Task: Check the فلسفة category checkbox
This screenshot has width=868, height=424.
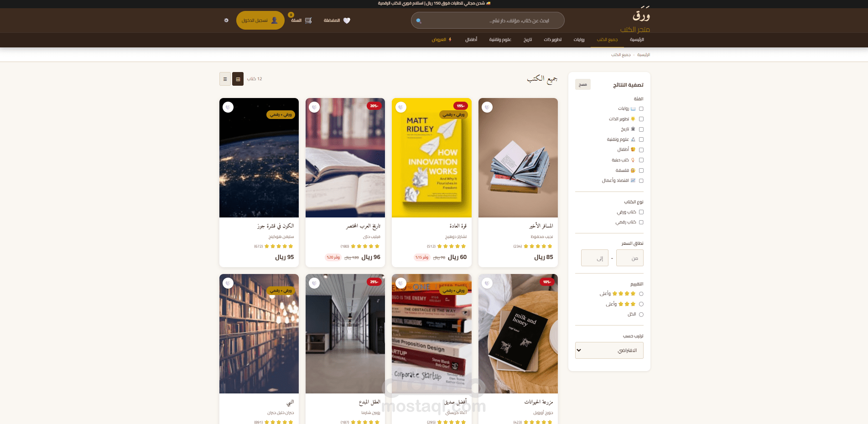Action: coord(641,171)
